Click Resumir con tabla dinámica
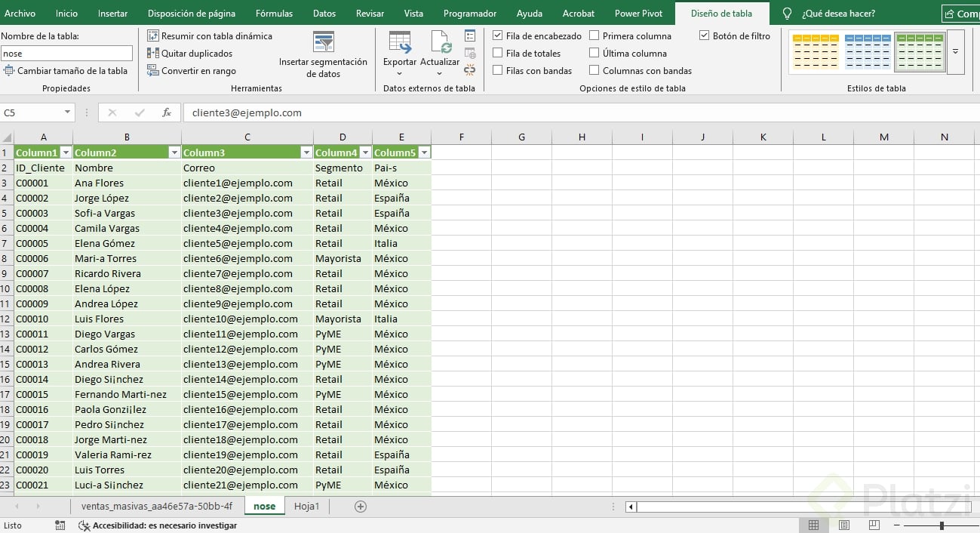Image resolution: width=980 pixels, height=533 pixels. (x=210, y=36)
